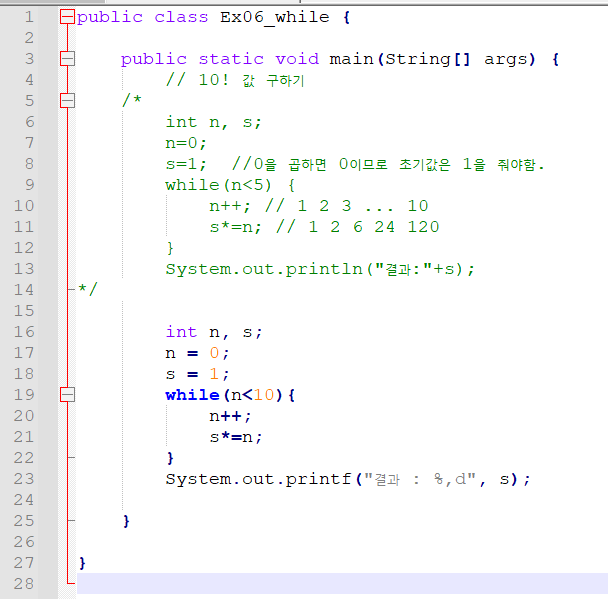Viewport: 608px width, 599px height.
Task: Click the comment '// 10! 값 구하기'
Action: pos(235,80)
